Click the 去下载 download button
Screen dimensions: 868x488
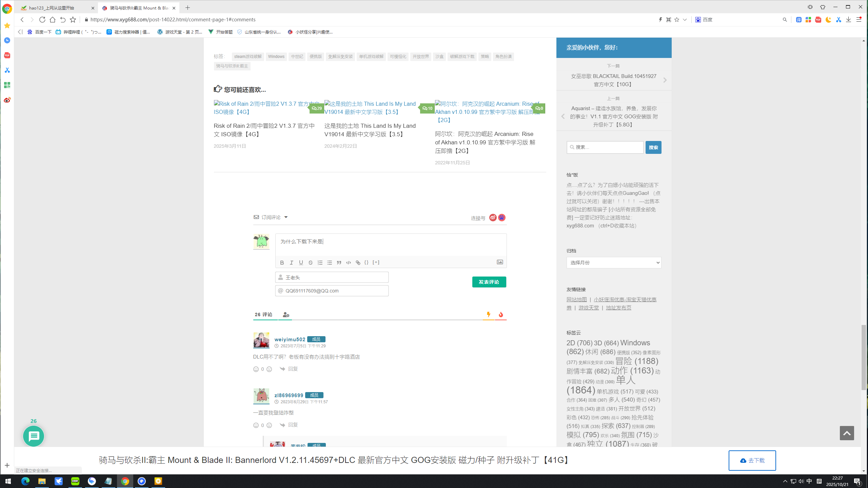[752, 460]
